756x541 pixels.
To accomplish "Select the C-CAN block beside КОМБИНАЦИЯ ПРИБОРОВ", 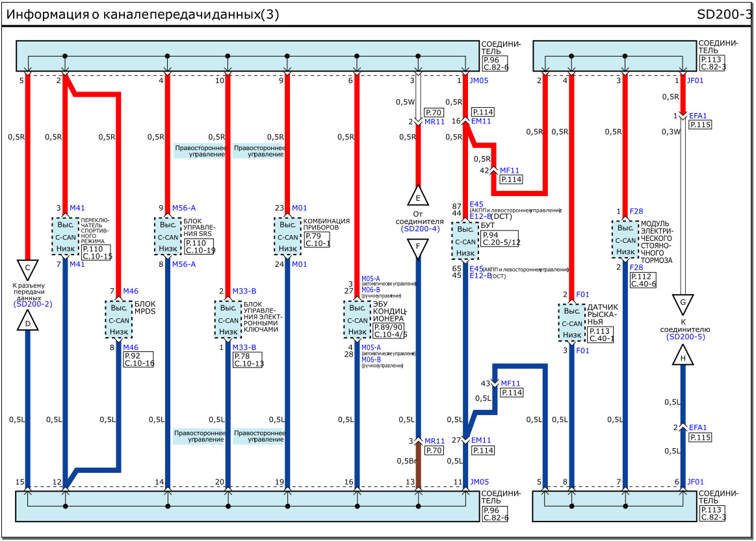I will click(287, 236).
